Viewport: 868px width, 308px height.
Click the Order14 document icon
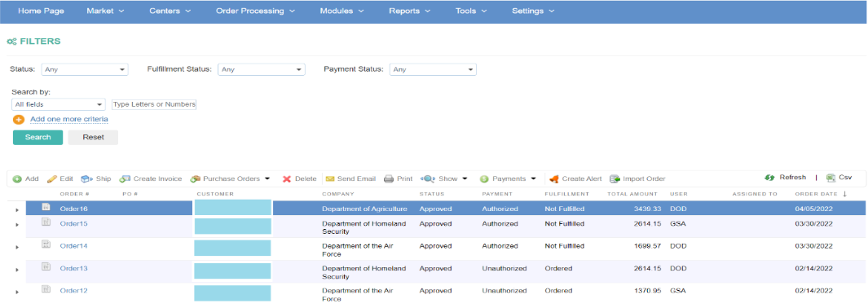click(x=46, y=244)
